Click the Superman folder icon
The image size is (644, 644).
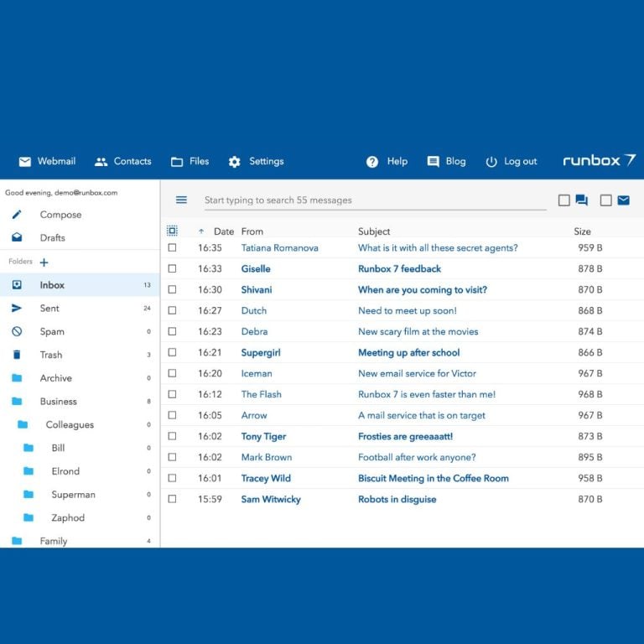(29, 494)
